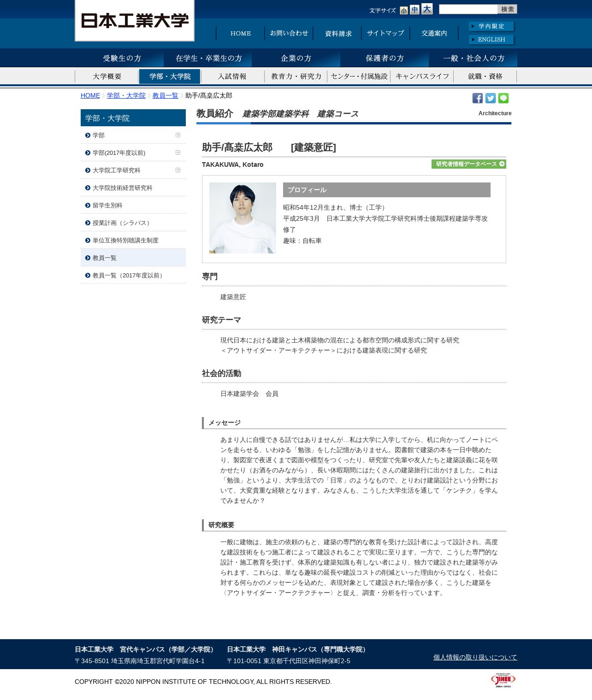
Task: Click the name TAKAKUWA, Kotaro
Action: [x=233, y=165]
